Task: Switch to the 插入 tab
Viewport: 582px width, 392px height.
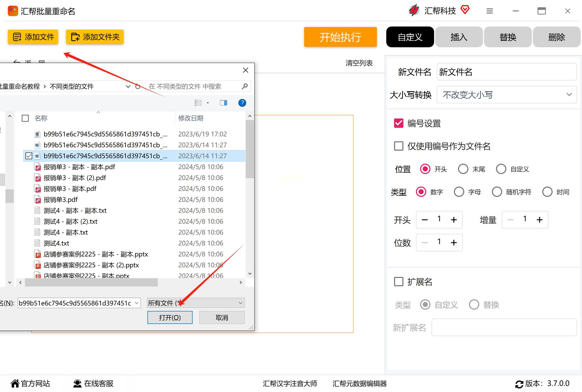Action: click(459, 37)
